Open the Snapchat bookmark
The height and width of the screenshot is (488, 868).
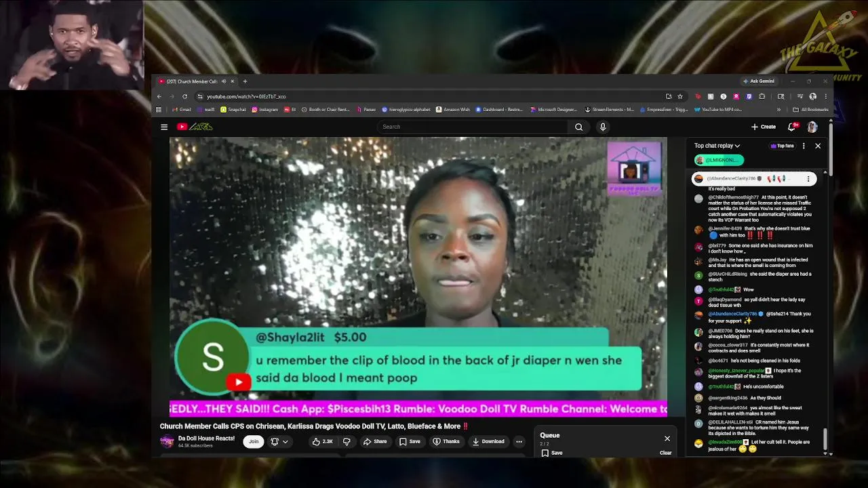(x=233, y=110)
